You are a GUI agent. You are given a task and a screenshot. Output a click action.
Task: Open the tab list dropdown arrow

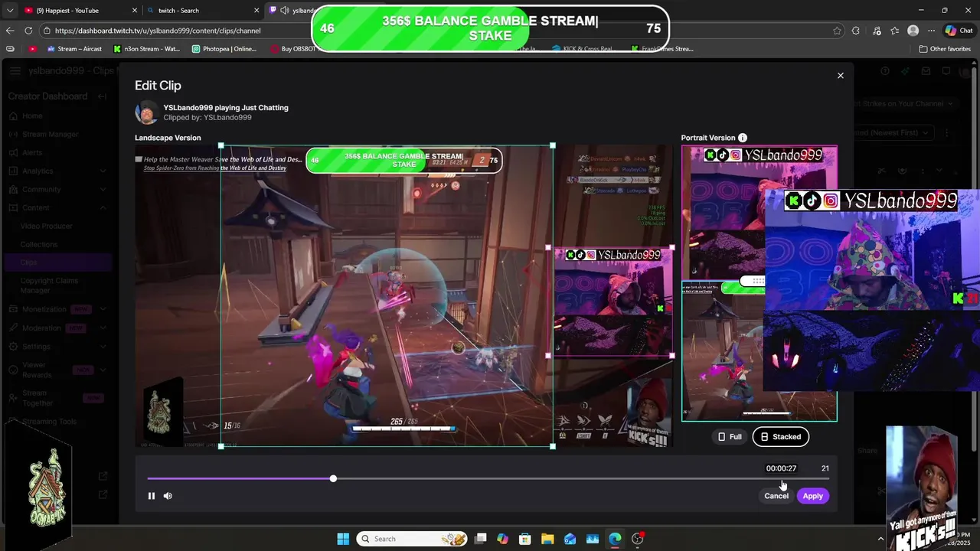click(9, 11)
